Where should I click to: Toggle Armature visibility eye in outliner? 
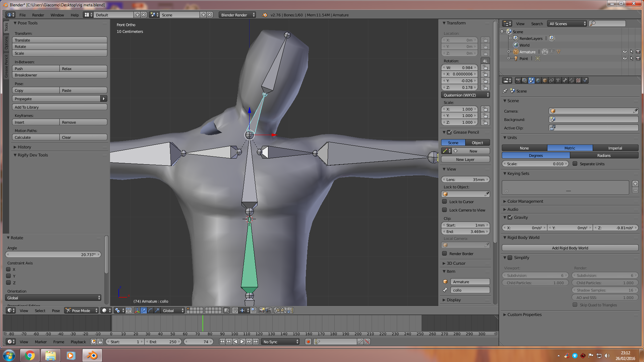pyautogui.click(x=625, y=52)
